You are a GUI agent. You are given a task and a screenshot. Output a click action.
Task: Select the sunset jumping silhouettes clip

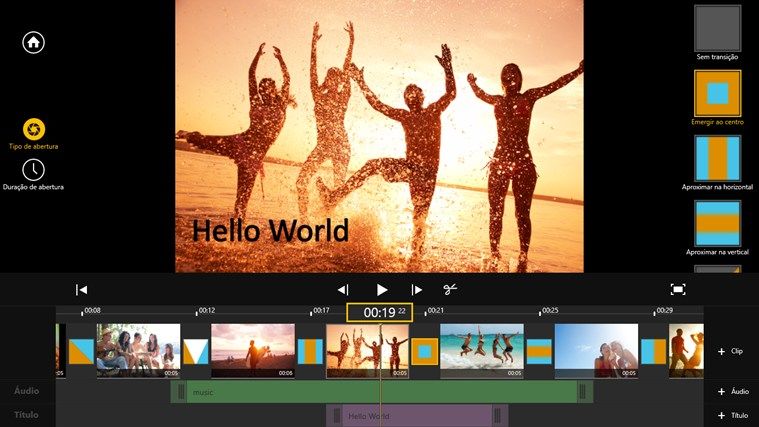367,351
